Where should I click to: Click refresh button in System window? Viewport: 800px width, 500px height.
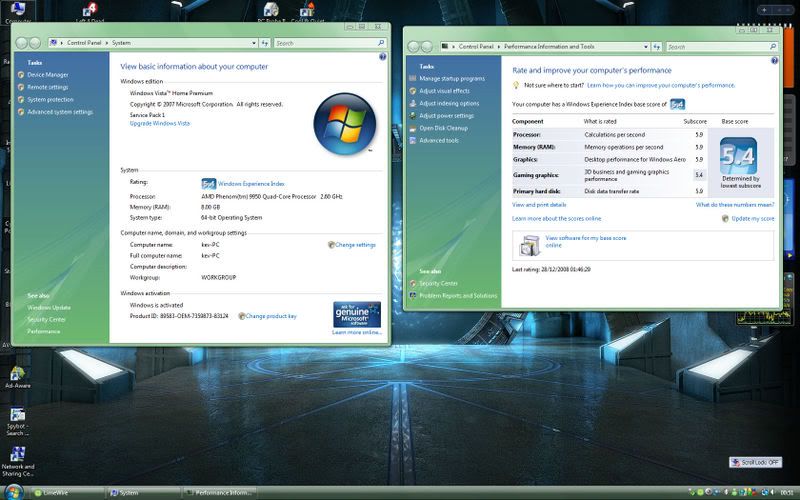(x=265, y=43)
